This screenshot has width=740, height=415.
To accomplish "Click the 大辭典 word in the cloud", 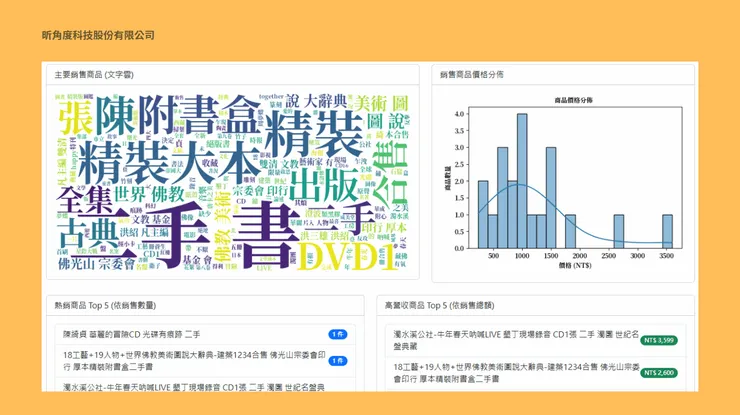I will [325, 101].
